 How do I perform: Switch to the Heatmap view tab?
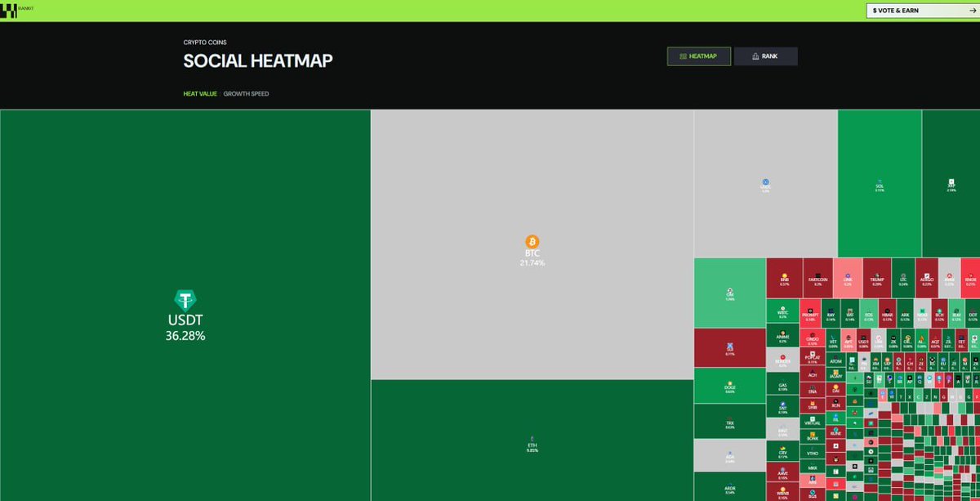698,56
